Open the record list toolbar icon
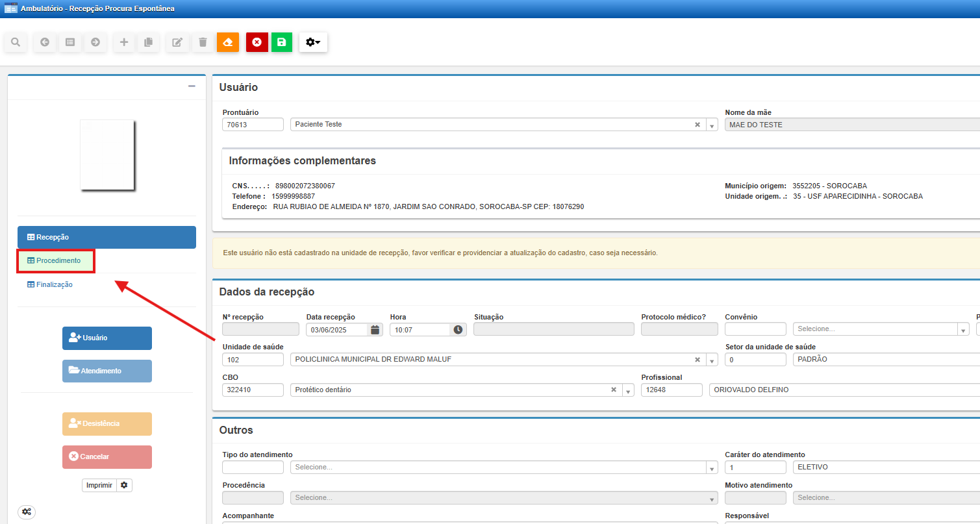The height and width of the screenshot is (524, 980). pyautogui.click(x=70, y=42)
